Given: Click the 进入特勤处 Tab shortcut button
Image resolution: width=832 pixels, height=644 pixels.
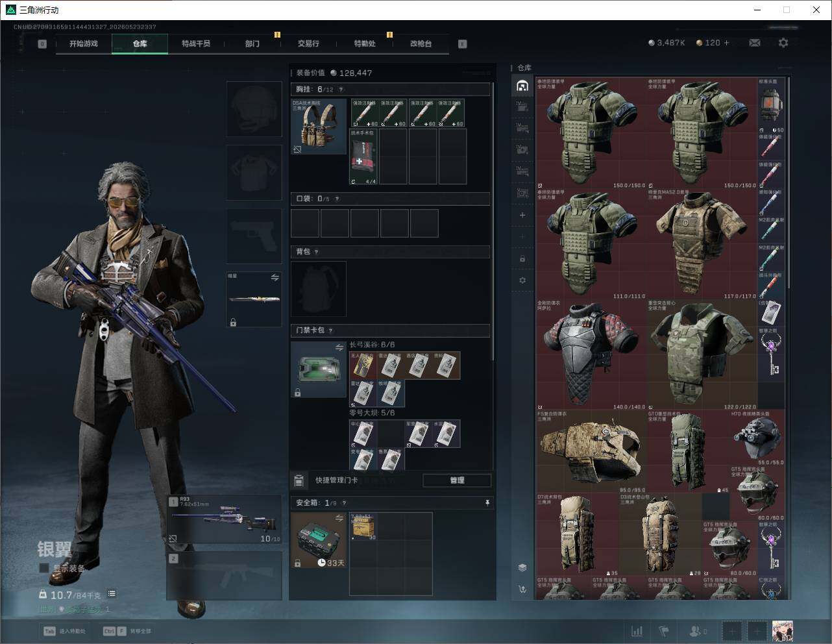Looking at the screenshot, I should (x=65, y=631).
